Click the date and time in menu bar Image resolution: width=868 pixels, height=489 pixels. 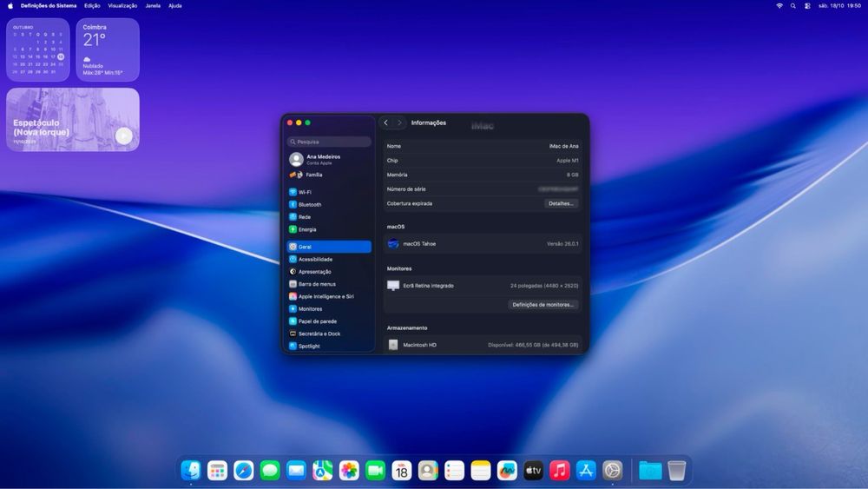[839, 5]
